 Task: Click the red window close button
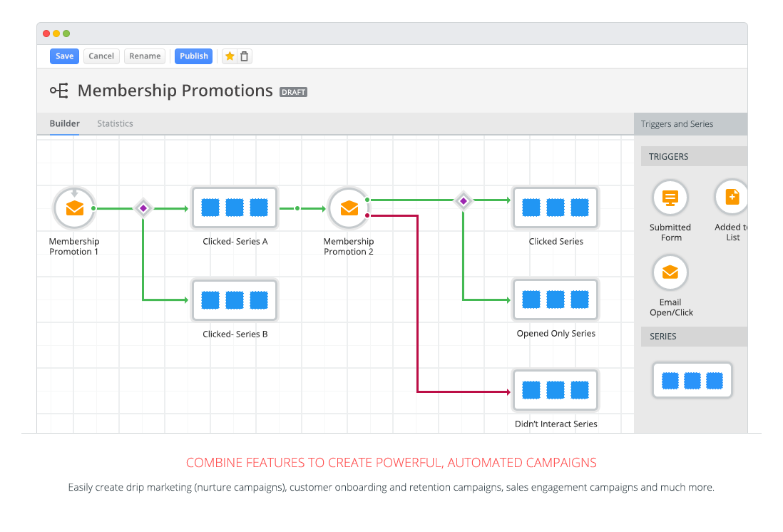(x=46, y=34)
